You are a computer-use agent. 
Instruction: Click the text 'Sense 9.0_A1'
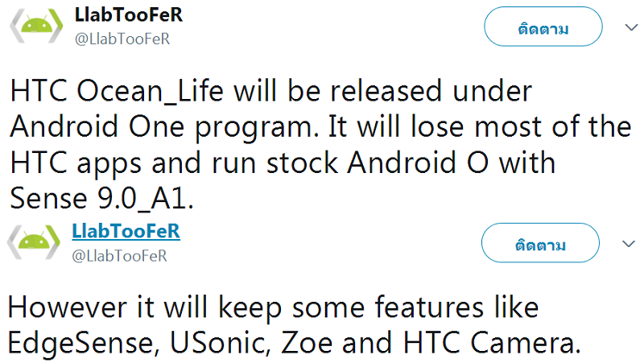[101, 199]
